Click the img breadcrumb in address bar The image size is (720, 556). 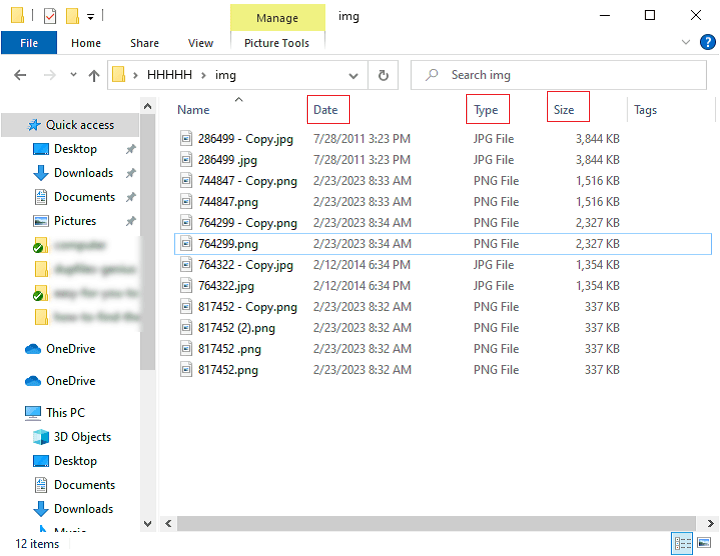coord(225,75)
